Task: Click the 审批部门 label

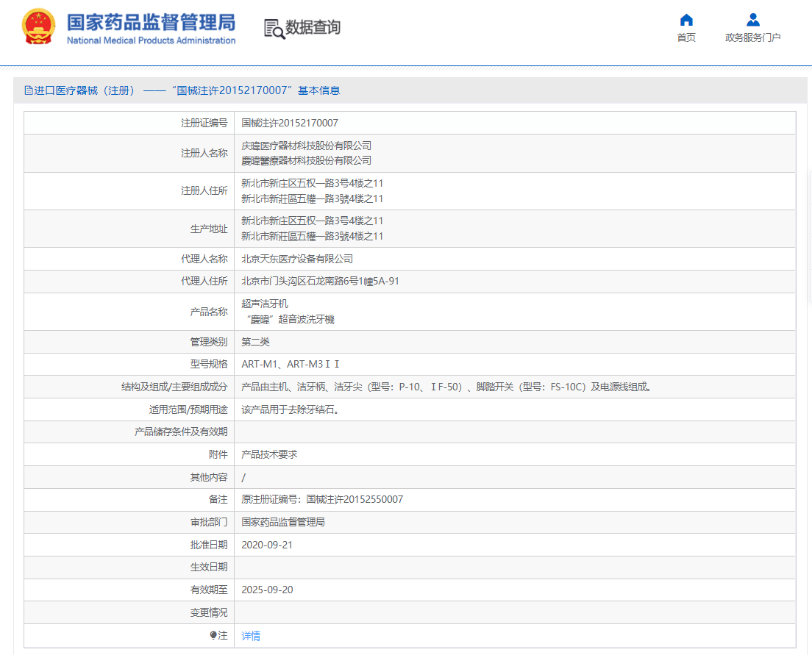Action: point(209,522)
